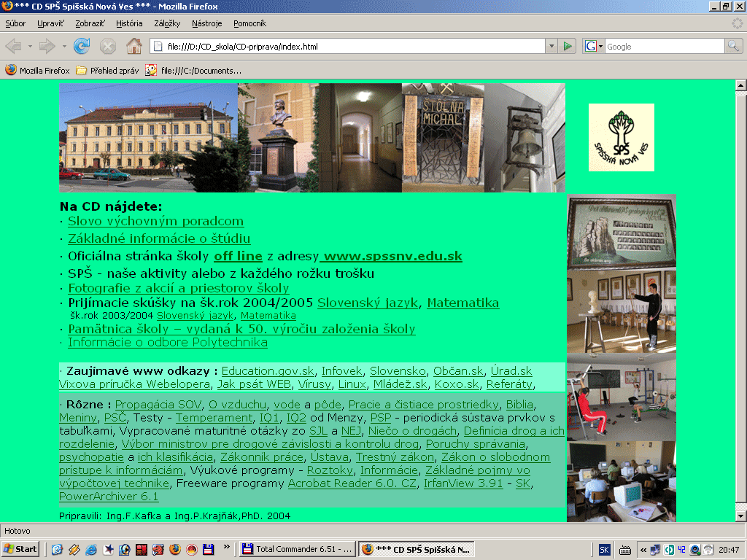Click the search magnifier icon
This screenshot has height=560, width=747.
tap(733, 47)
